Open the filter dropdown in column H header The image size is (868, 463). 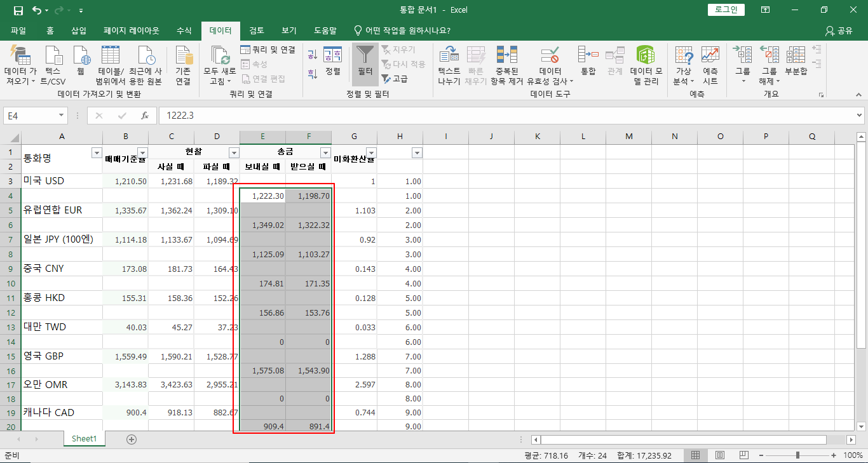point(417,152)
